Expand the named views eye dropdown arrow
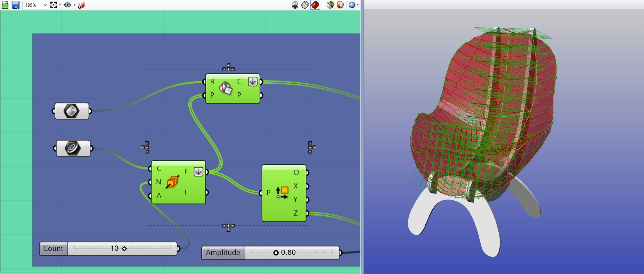Image resolution: width=644 pixels, height=274 pixels. click(74, 5)
